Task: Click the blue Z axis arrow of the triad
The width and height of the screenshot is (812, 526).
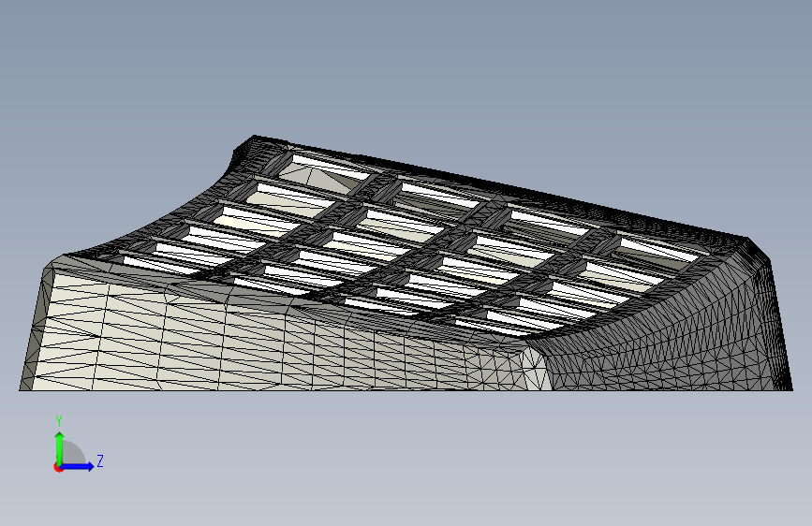Action: pyautogui.click(x=78, y=466)
